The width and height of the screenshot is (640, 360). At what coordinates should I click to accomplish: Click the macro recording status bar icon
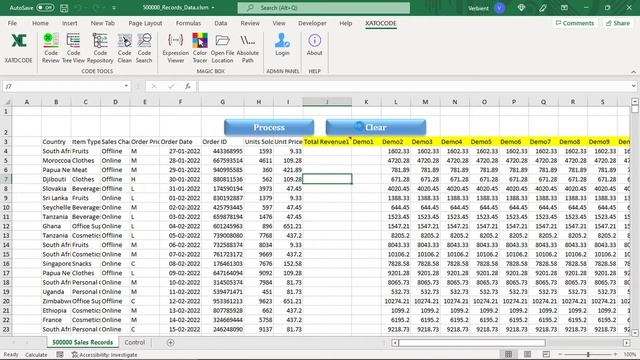pyautogui.click(x=60, y=355)
